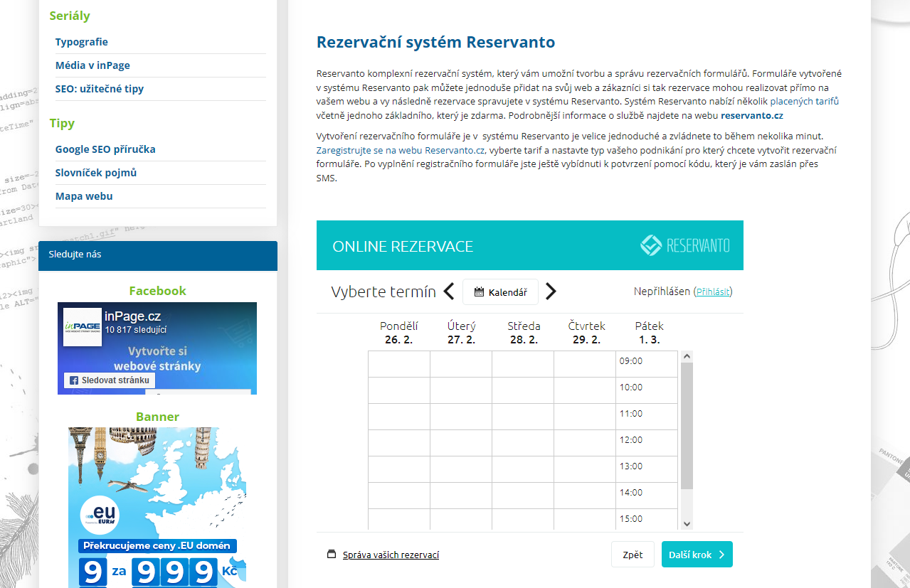Choose the 12:00 Friday time slot
Viewport: 910px width, 588px height.
coord(646,440)
